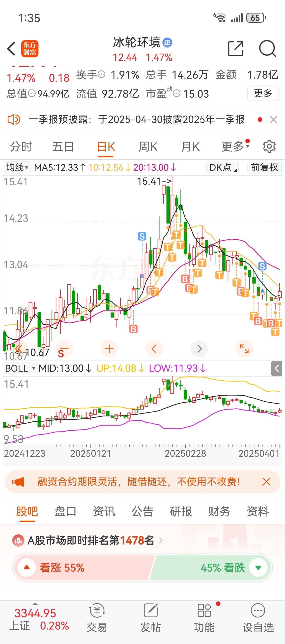Open chart settings gear icon

269,146
